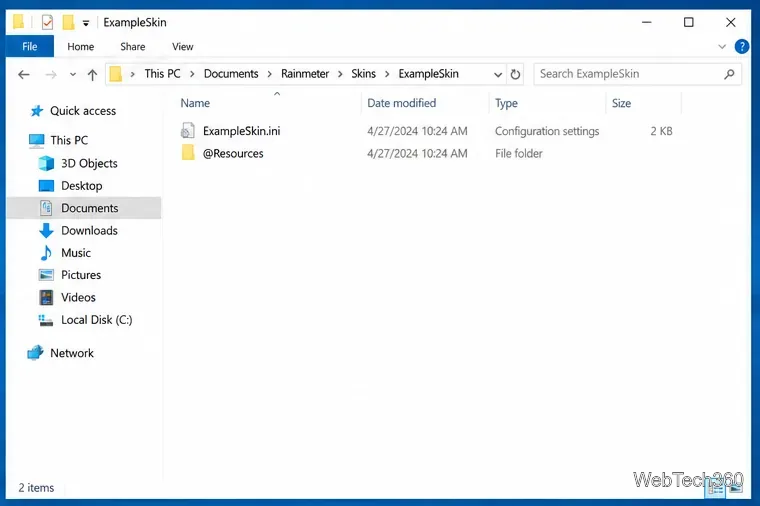Screen dimensions: 760x506
Task: Click the ExampleSkin.ini date modified cell
Action: (417, 131)
